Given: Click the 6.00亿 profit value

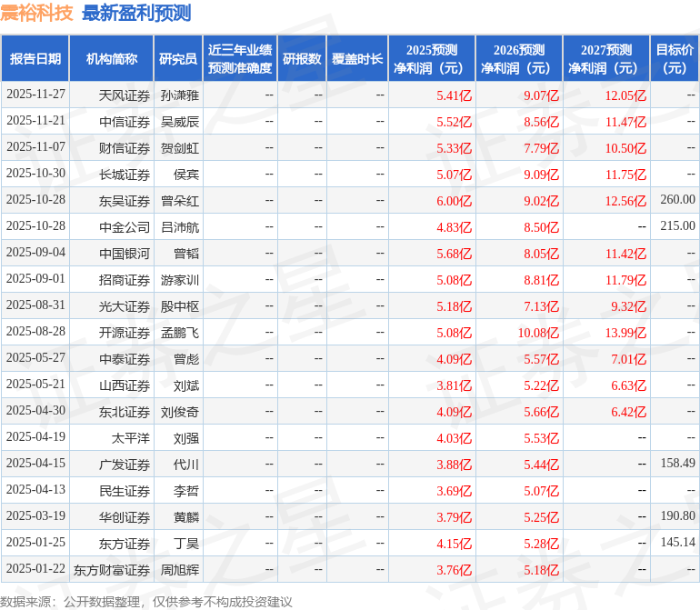Looking at the screenshot, I should click(454, 201).
